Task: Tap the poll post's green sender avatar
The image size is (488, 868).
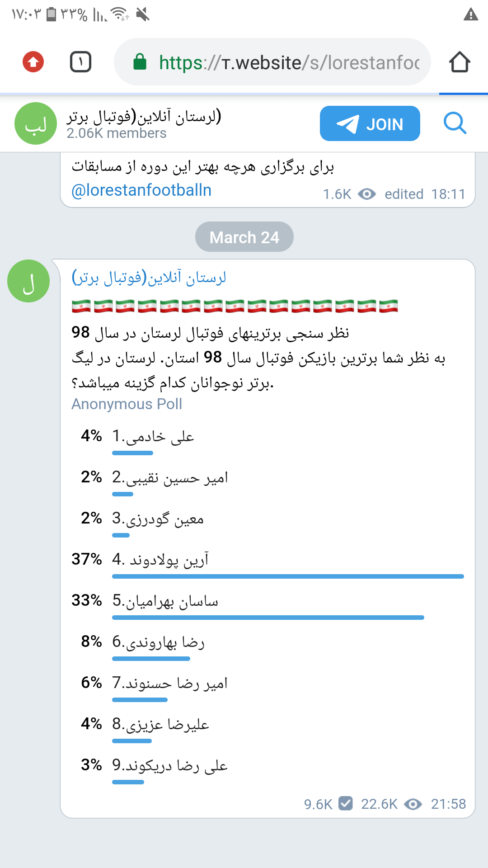Action: (x=28, y=281)
